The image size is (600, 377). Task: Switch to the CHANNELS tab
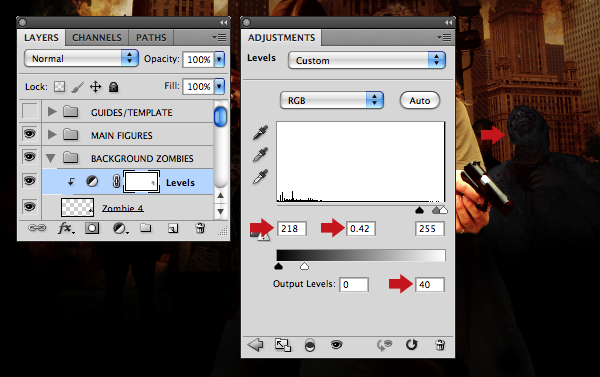(x=97, y=38)
